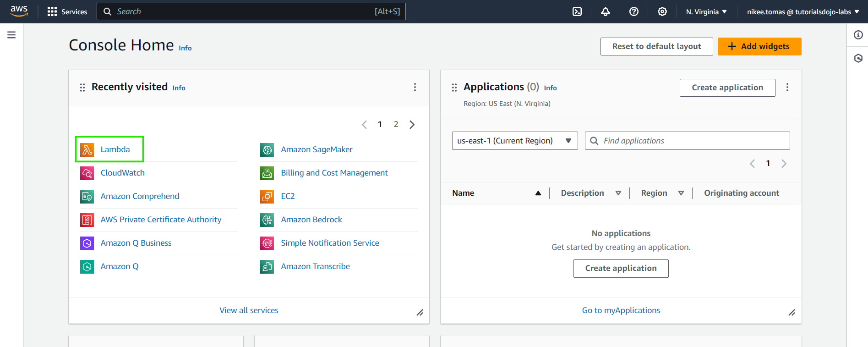
Task: Click the AWS Private Certificate Authority icon
Action: pos(87,220)
